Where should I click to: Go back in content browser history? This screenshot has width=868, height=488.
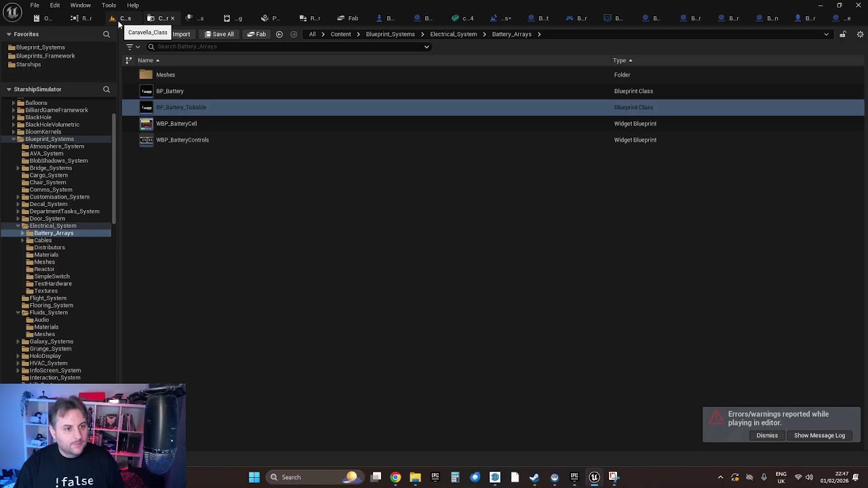point(279,34)
